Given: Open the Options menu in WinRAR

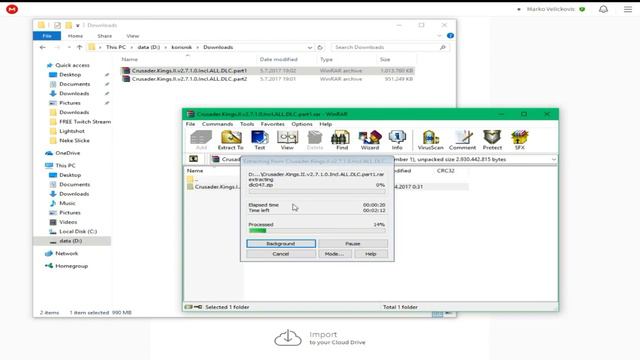Looking at the screenshot, I should [302, 124].
